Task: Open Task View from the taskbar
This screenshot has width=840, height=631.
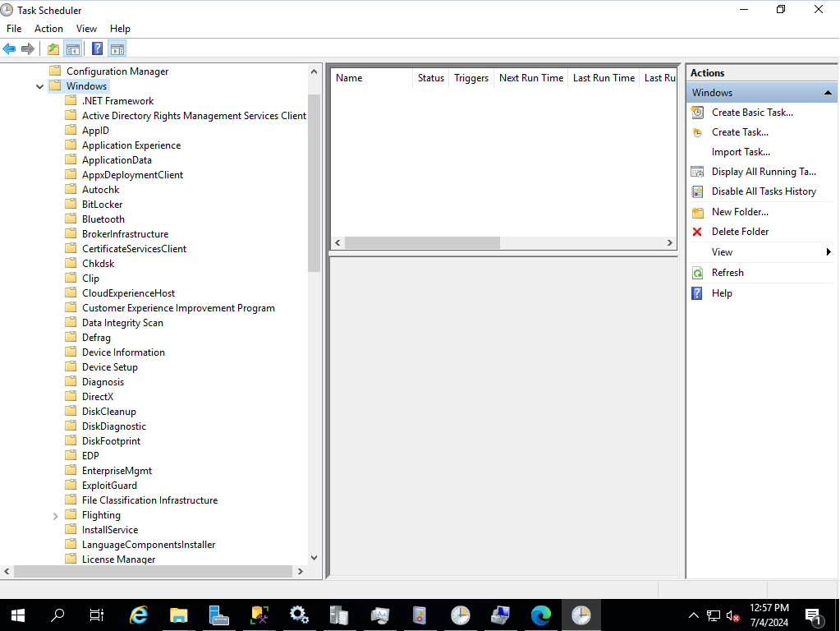Action: tap(97, 615)
